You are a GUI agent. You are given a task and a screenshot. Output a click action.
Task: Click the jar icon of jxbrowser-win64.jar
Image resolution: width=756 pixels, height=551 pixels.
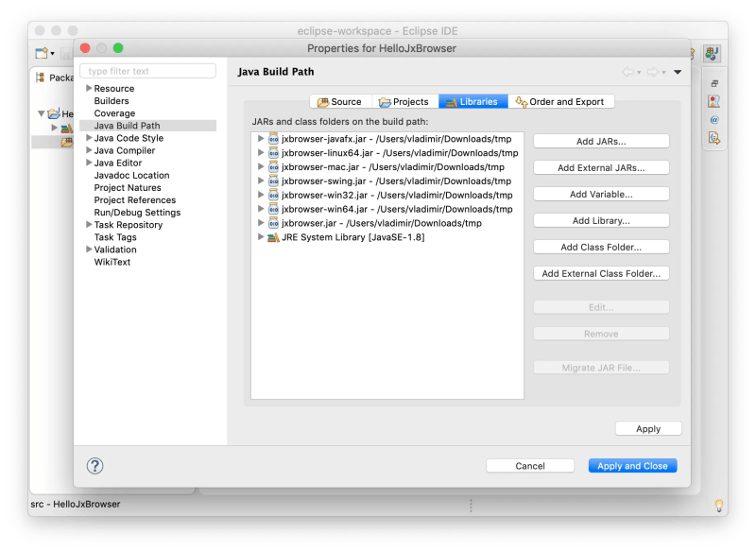[273, 209]
